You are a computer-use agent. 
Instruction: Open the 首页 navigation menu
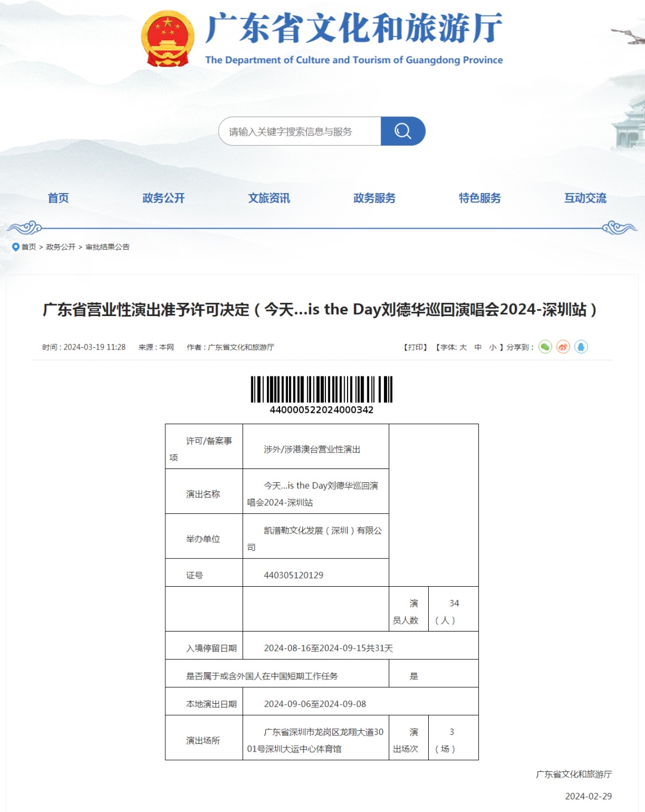[x=59, y=198]
